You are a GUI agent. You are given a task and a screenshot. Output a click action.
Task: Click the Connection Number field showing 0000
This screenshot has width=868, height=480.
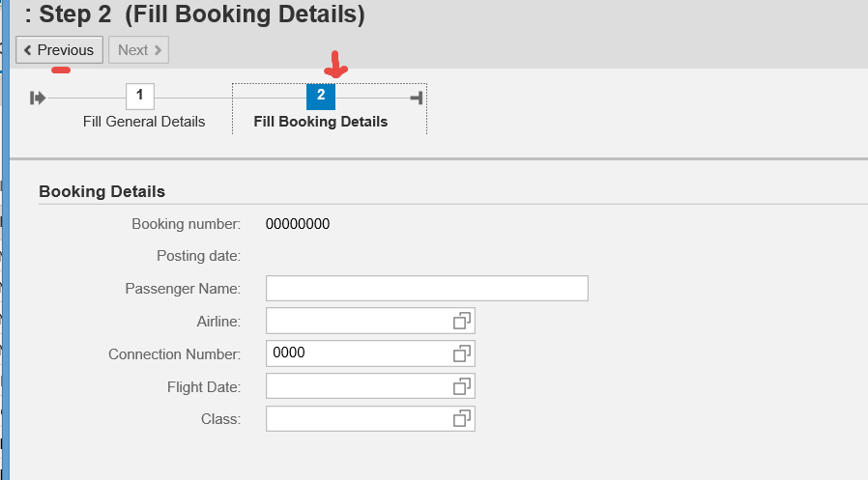point(358,353)
